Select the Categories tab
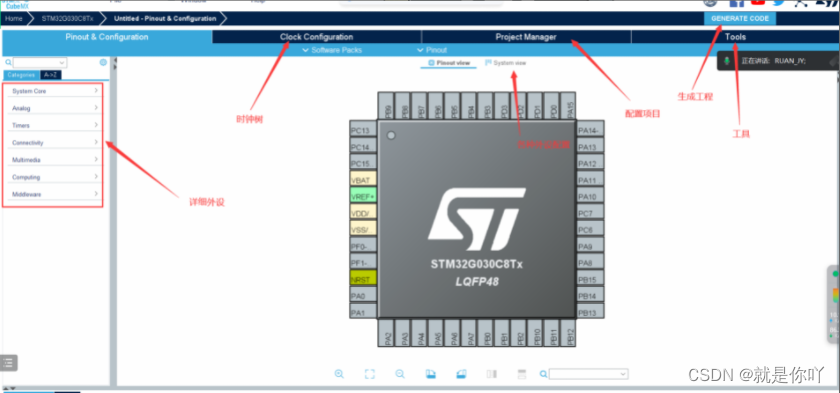840x393 pixels. pos(21,75)
